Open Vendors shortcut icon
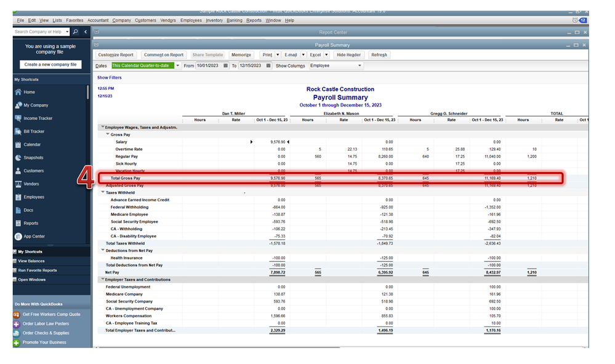The image size is (615, 364). coord(18,184)
